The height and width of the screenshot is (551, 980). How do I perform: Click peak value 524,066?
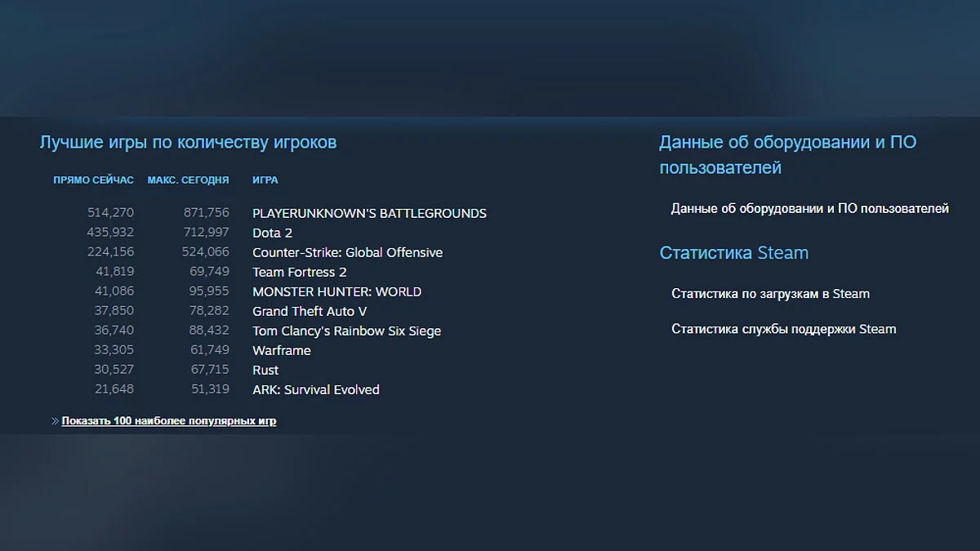point(206,251)
